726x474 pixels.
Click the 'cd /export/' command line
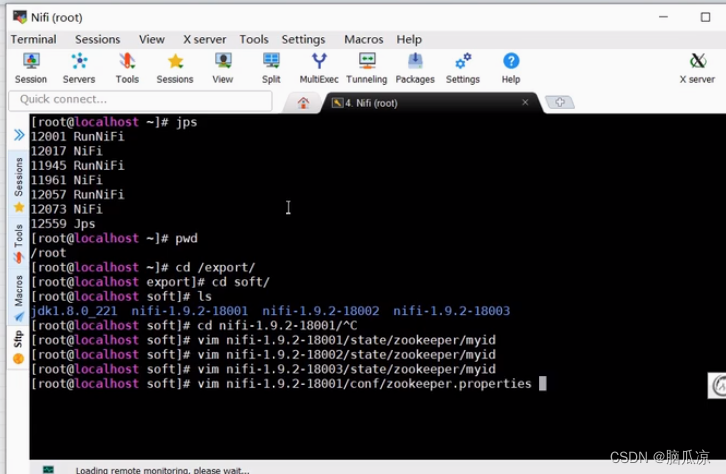coord(143,267)
